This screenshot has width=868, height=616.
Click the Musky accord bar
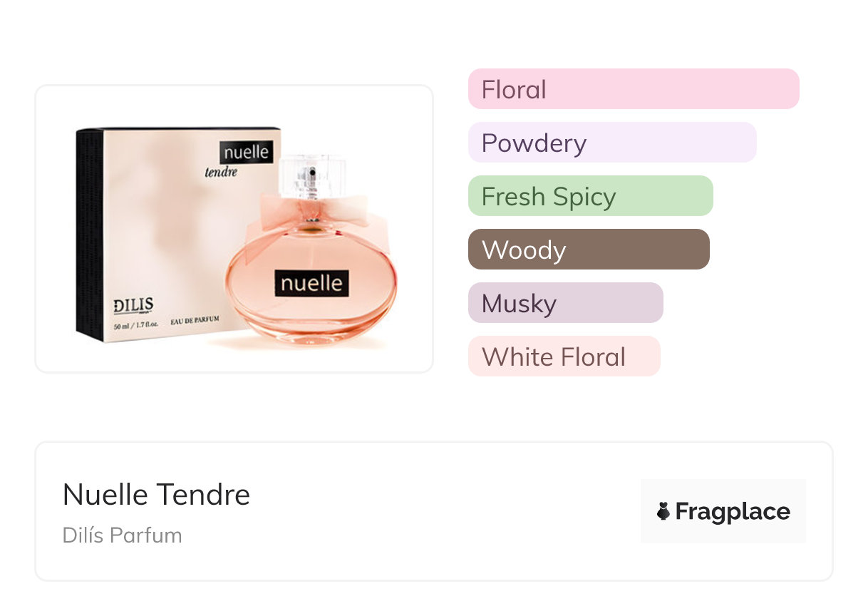[565, 303]
